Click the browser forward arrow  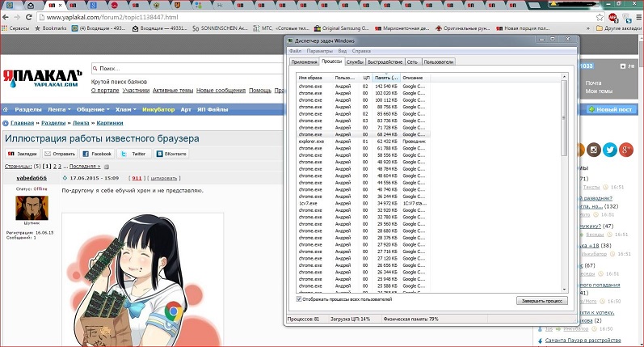coord(17,17)
